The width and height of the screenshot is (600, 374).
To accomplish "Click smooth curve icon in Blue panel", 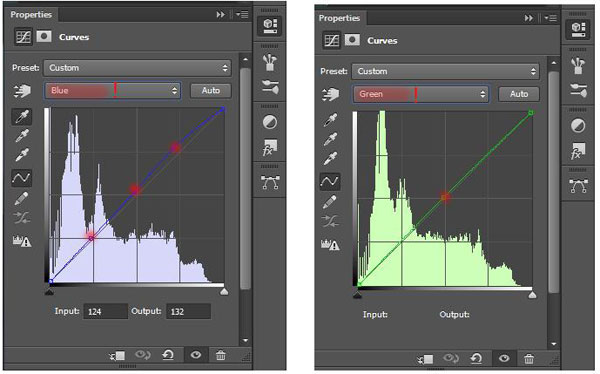I will point(22,218).
